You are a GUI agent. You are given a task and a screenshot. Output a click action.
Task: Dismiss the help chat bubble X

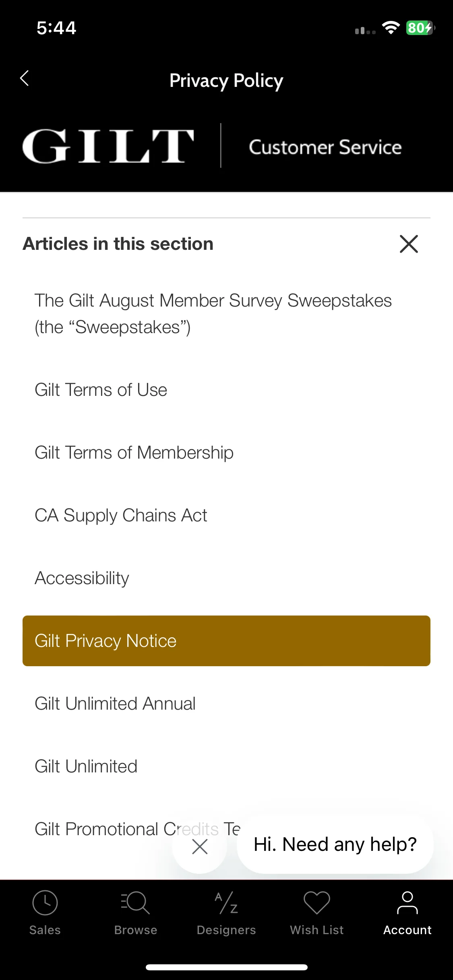(x=200, y=846)
